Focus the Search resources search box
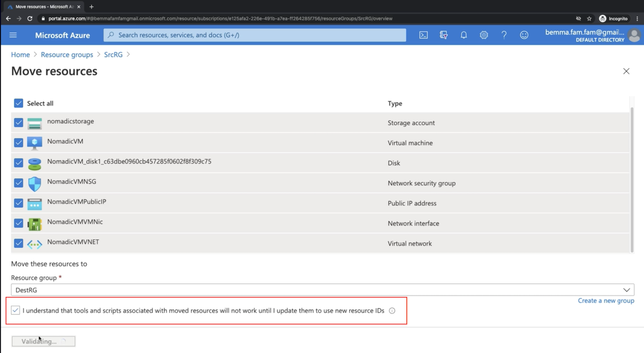 255,35
